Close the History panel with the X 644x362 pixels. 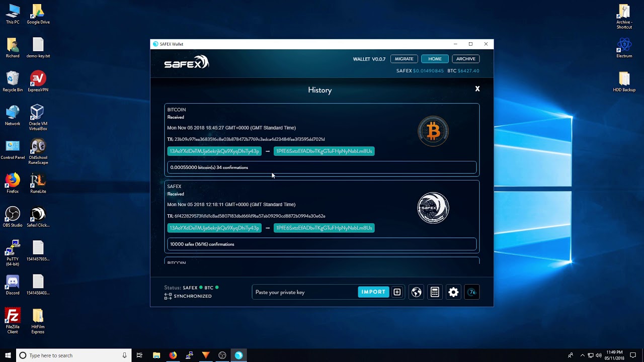[477, 89]
